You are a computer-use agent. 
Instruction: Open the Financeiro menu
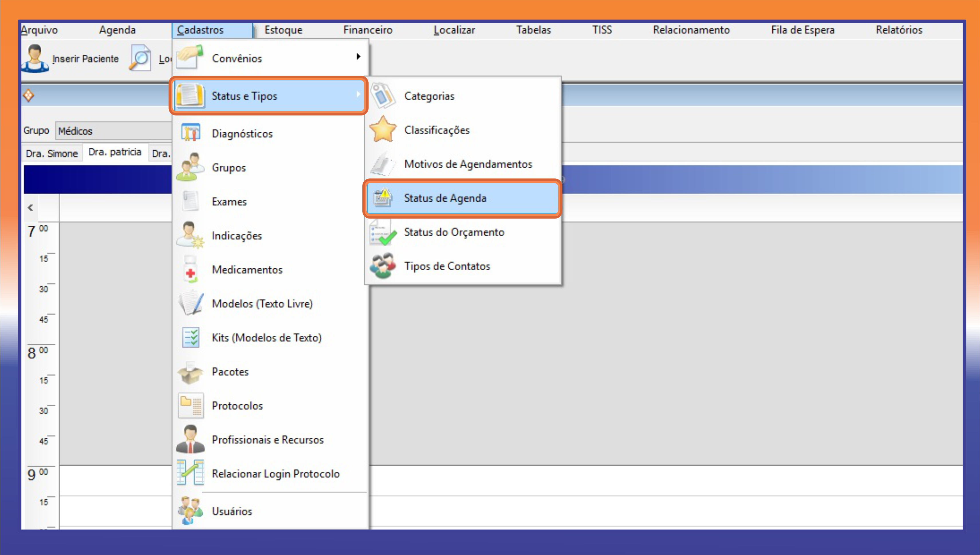click(x=367, y=30)
